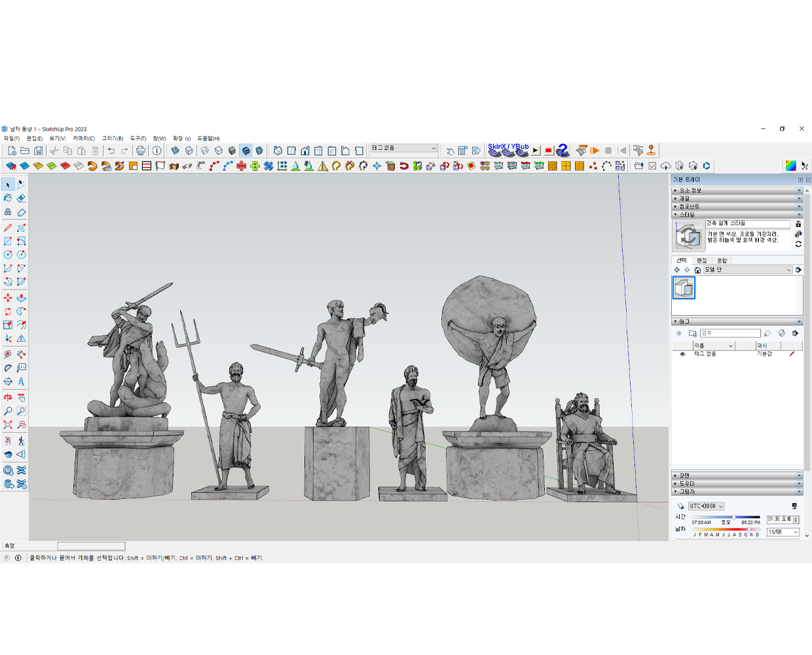Activate the Move tool

[x=8, y=298]
